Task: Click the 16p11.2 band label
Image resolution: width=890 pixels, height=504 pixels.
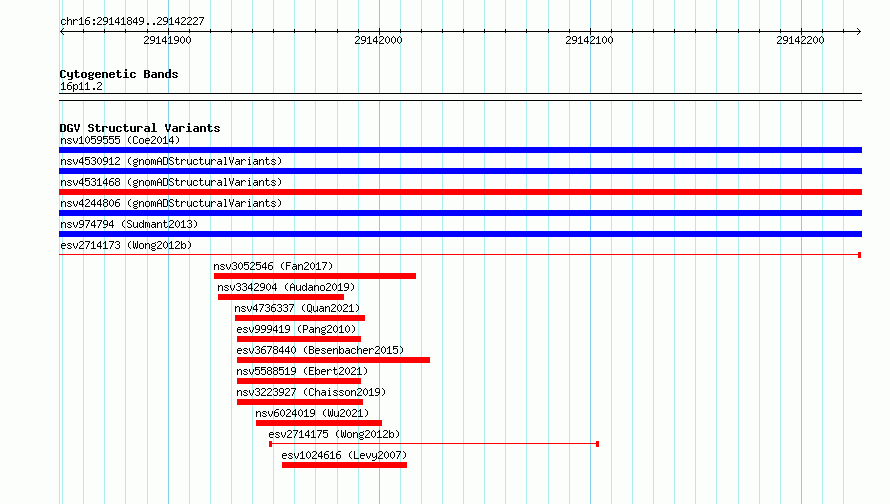Action: tap(81, 86)
